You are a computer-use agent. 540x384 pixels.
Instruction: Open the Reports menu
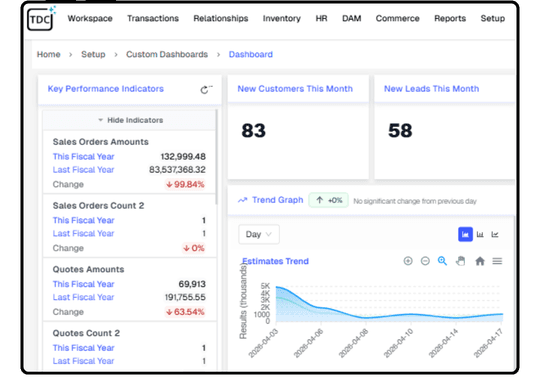click(x=450, y=18)
